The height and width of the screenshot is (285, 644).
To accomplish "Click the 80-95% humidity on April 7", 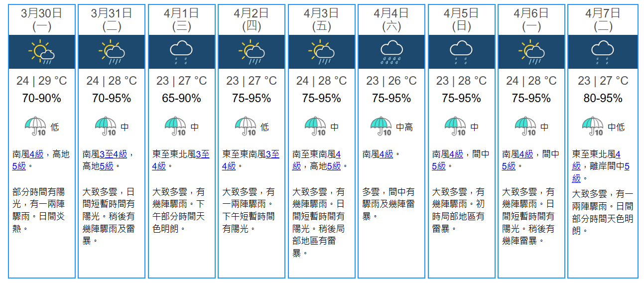I will tap(603, 98).
